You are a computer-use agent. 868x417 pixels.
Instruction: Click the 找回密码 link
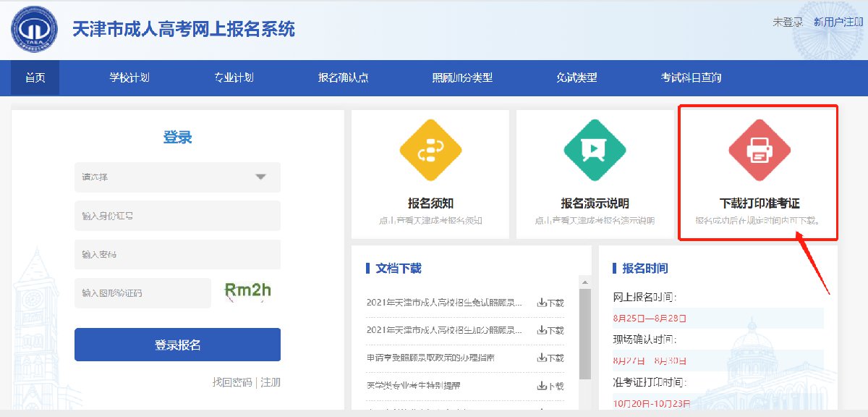[231, 382]
